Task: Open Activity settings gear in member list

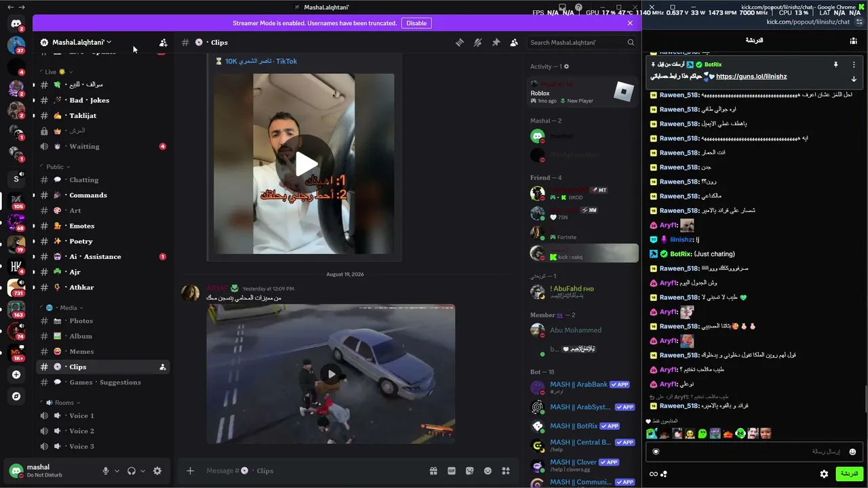Action: (566, 66)
